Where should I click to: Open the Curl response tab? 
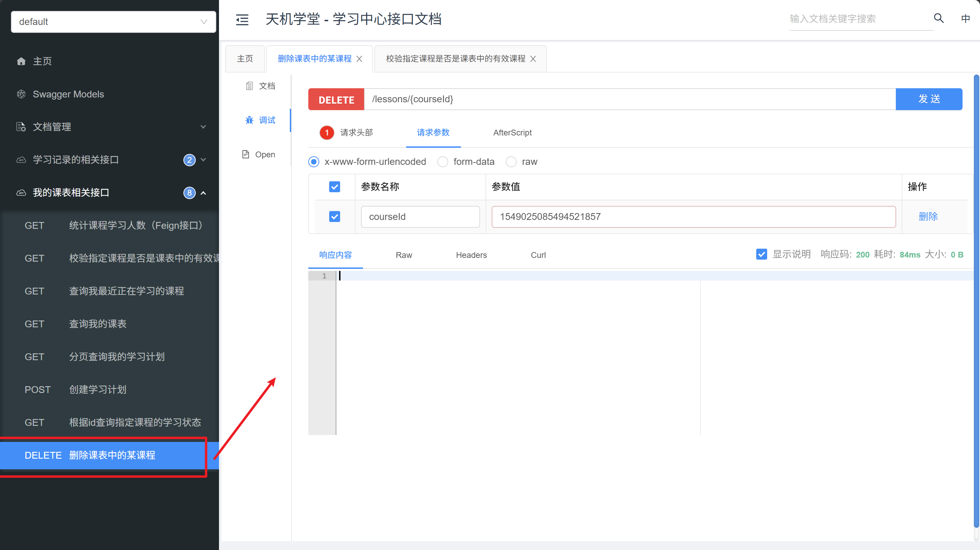point(538,255)
